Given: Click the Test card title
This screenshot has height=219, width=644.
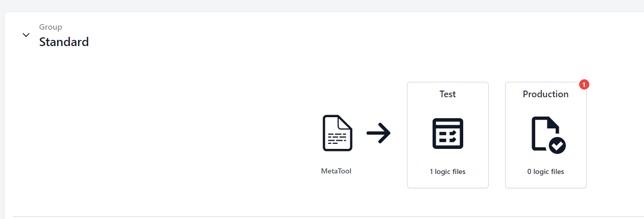Looking at the screenshot, I should [447, 94].
